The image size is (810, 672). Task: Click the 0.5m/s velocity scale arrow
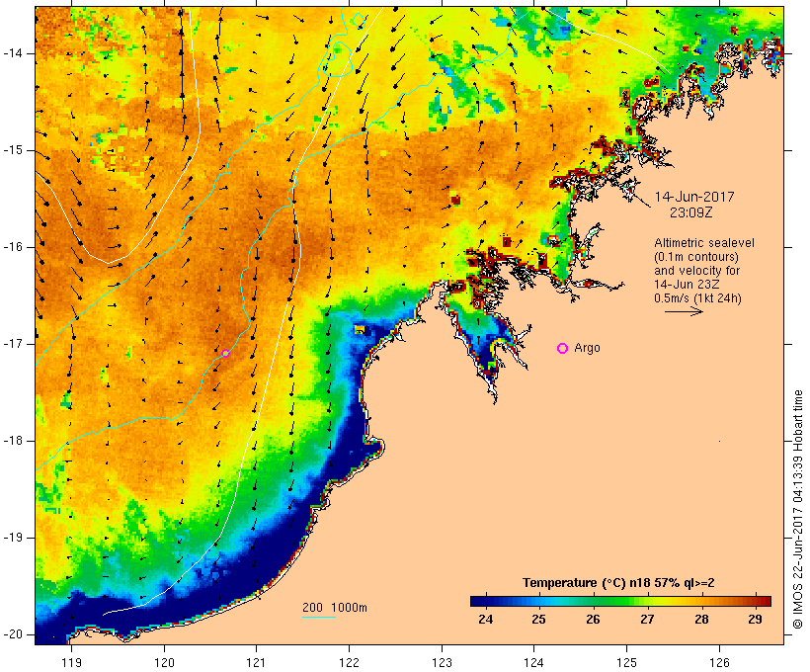pos(684,311)
